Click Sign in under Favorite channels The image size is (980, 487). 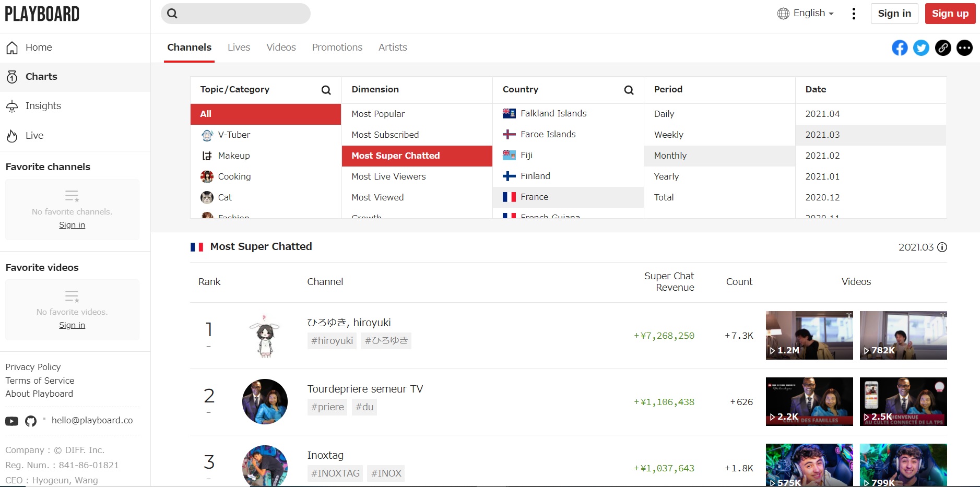[72, 225]
